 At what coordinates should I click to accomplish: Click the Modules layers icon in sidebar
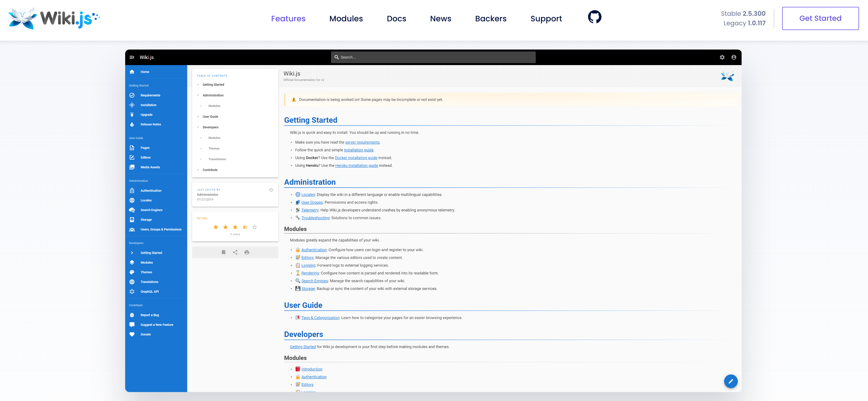(x=132, y=262)
